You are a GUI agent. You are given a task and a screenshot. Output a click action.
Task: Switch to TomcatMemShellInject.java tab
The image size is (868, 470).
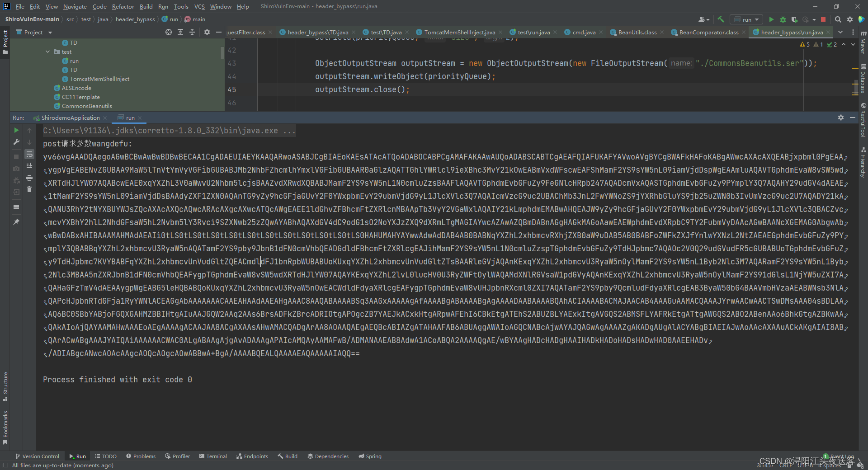coord(459,33)
